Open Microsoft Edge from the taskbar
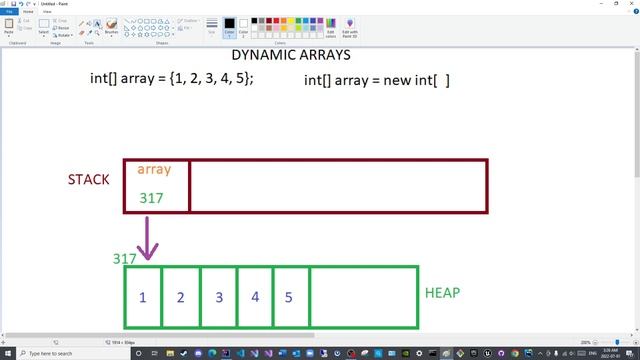Viewport: 640px width, 360px height. [x=212, y=353]
